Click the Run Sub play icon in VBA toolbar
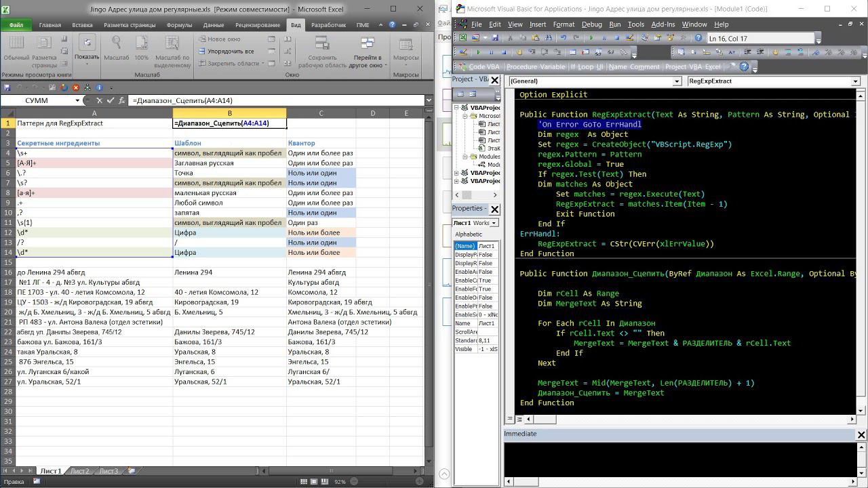 pos(591,39)
